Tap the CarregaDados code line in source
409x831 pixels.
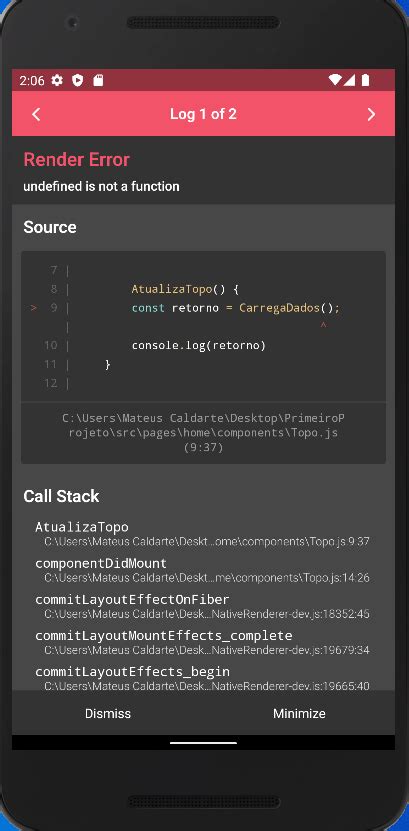pos(236,308)
